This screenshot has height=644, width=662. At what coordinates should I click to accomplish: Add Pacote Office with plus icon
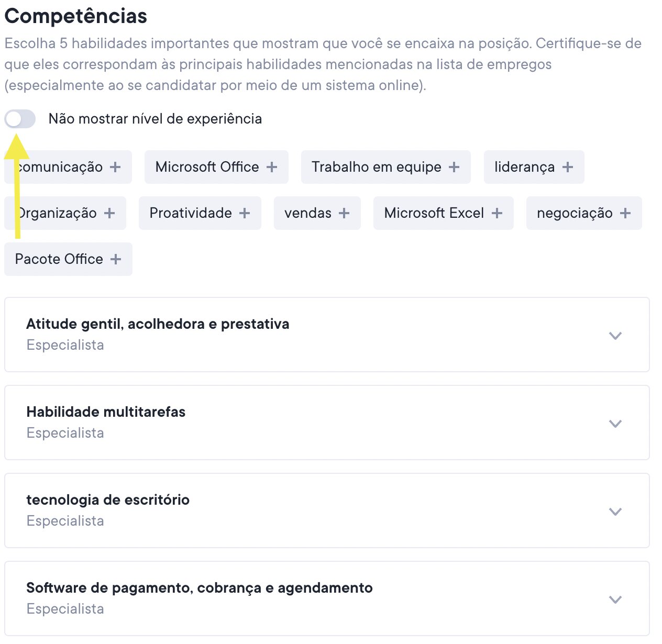point(116,259)
